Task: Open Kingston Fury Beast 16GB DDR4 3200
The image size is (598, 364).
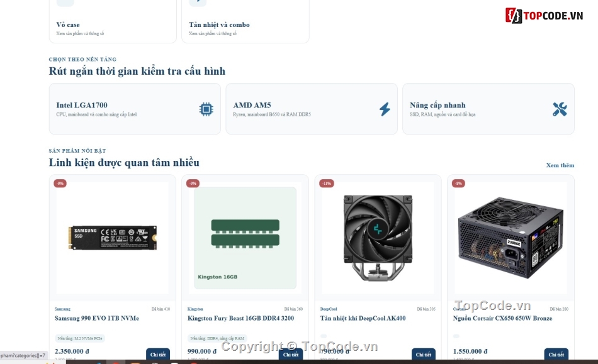Action: [240, 318]
